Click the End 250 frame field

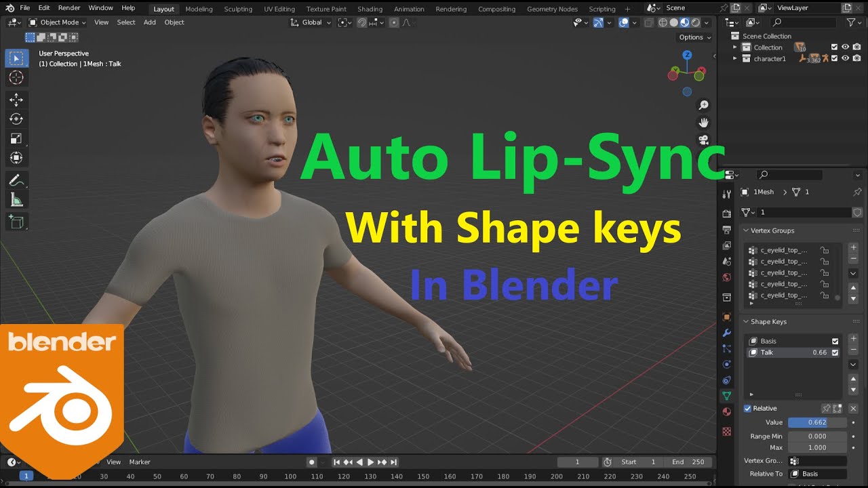point(688,462)
